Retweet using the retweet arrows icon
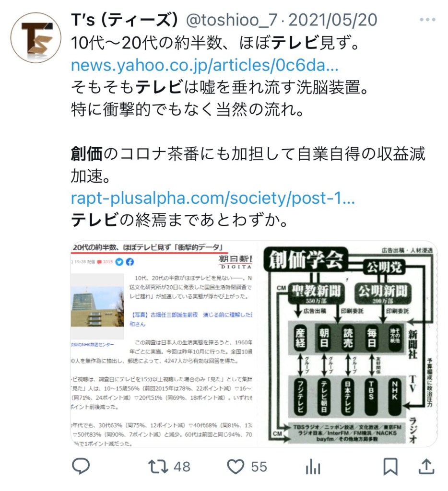 (158, 467)
